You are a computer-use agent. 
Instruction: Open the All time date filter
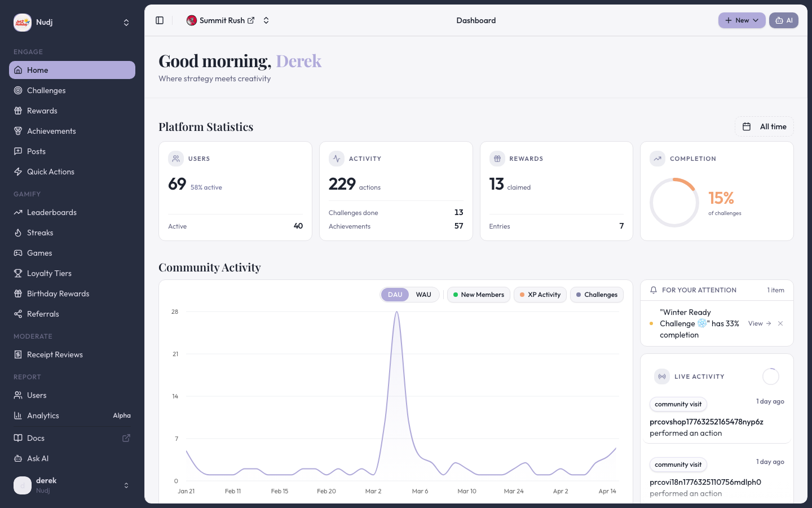pos(764,126)
